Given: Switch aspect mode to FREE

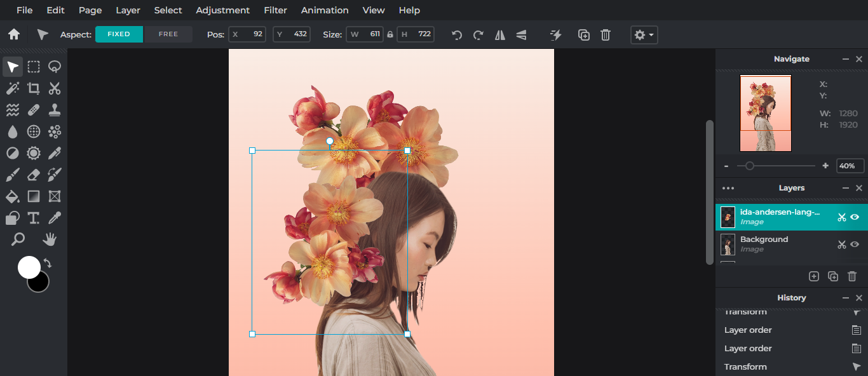Looking at the screenshot, I should 168,34.
